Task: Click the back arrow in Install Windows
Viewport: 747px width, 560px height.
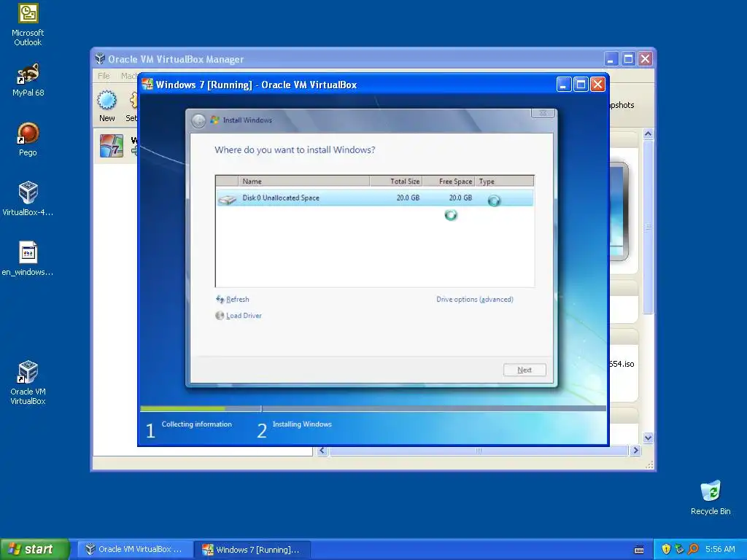Action: (x=198, y=120)
